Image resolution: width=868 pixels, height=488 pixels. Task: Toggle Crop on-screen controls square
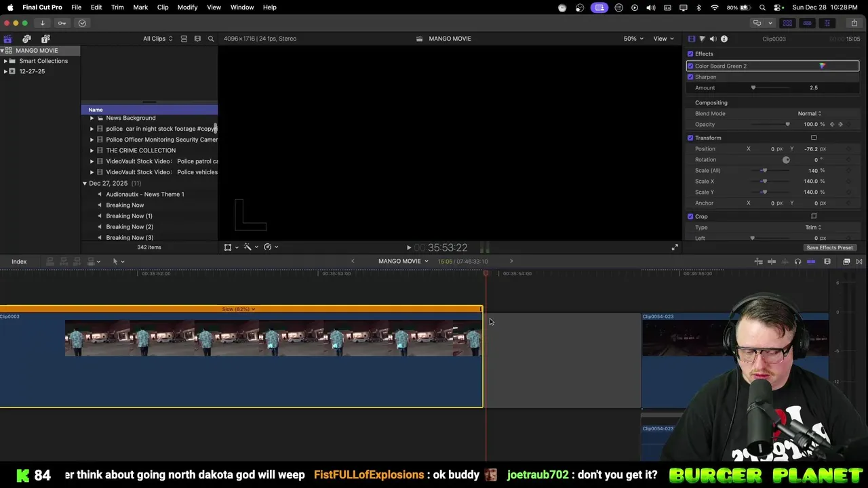[x=814, y=216]
